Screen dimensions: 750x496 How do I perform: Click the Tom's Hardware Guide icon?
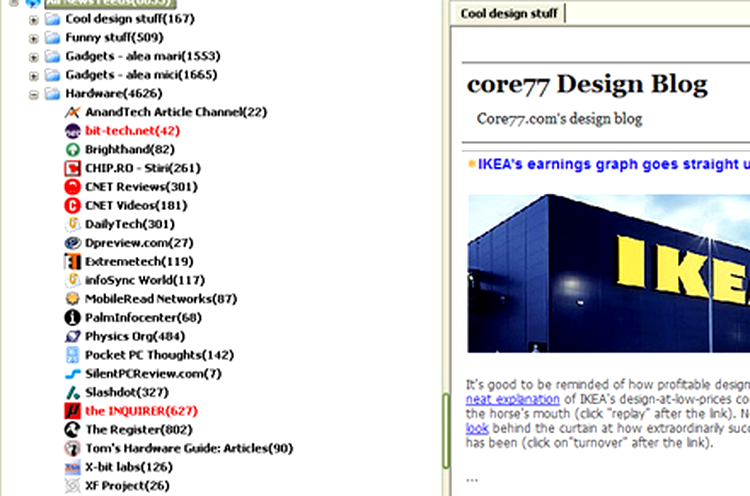point(72,448)
